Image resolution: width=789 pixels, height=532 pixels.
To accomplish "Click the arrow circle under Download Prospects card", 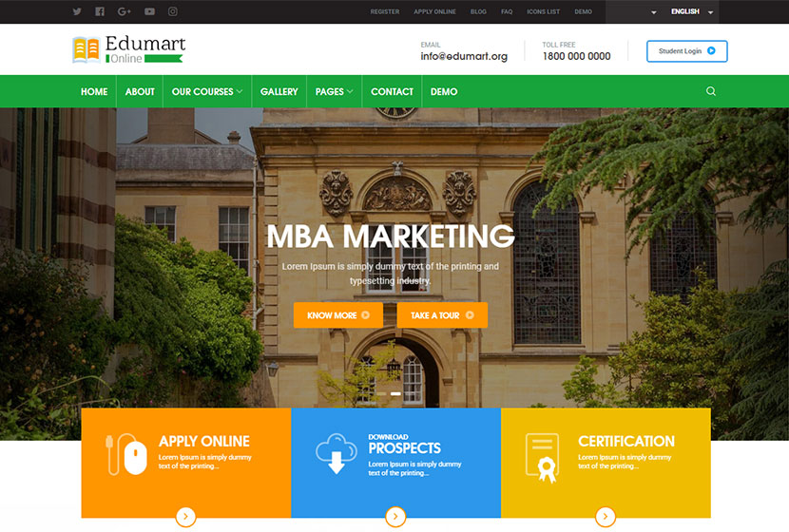I will point(395,517).
